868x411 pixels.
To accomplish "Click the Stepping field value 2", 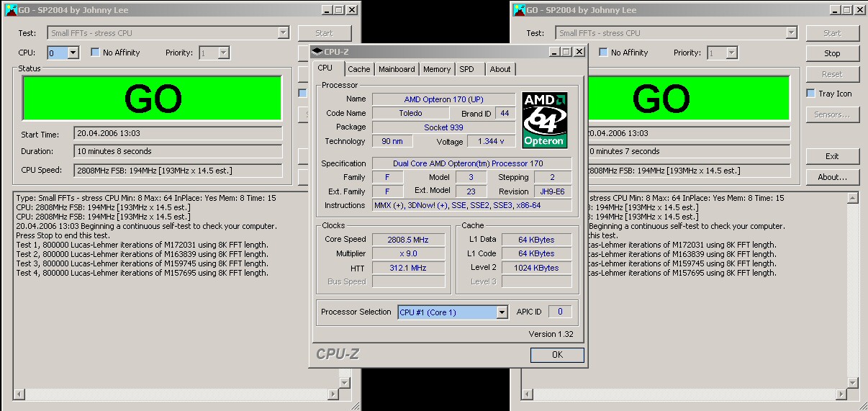I will click(553, 177).
